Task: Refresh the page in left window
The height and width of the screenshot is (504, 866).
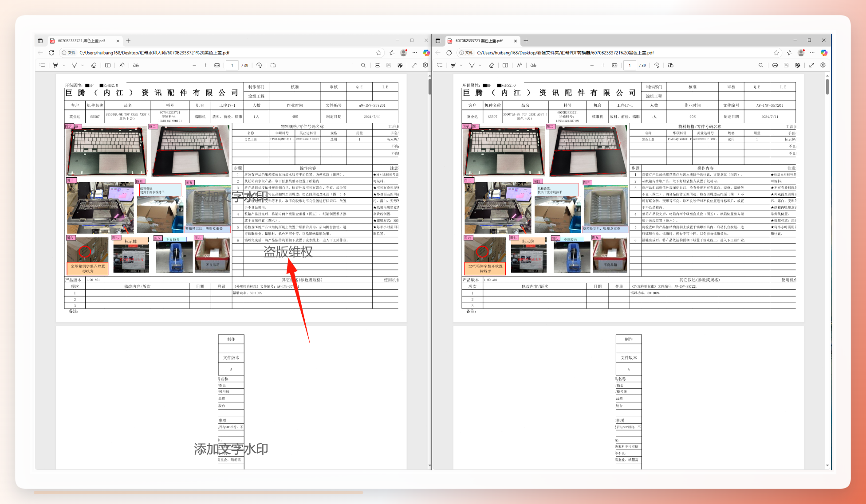Action: [x=51, y=53]
